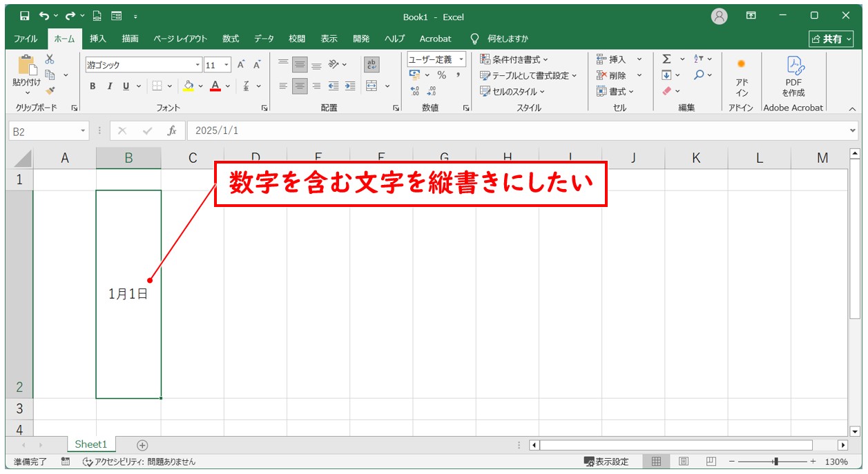Viewport: 868px width, 474px height.
Task: Toggle top vertical alignment
Action: click(x=283, y=64)
